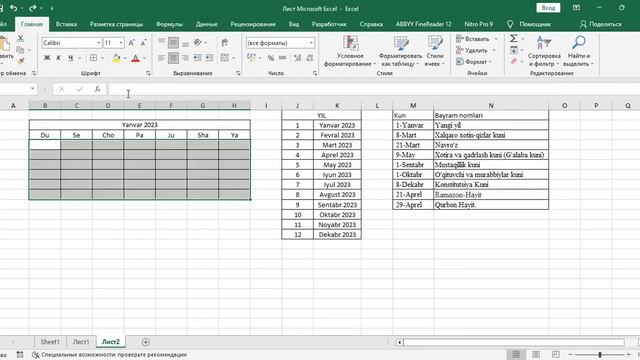Adjust the zoom level slider
Screen dimensions: 640x360
(x=600, y=355)
